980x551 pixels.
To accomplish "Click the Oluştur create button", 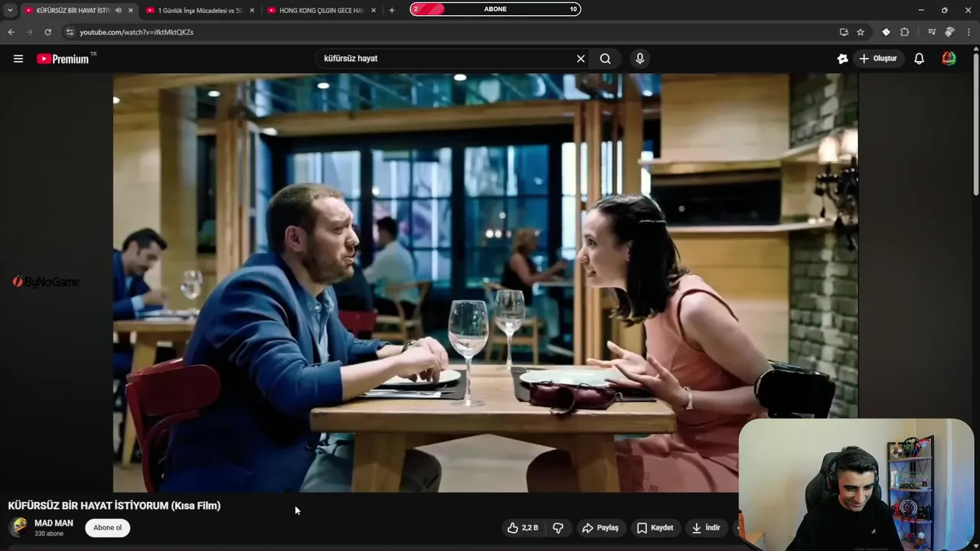I will point(878,59).
